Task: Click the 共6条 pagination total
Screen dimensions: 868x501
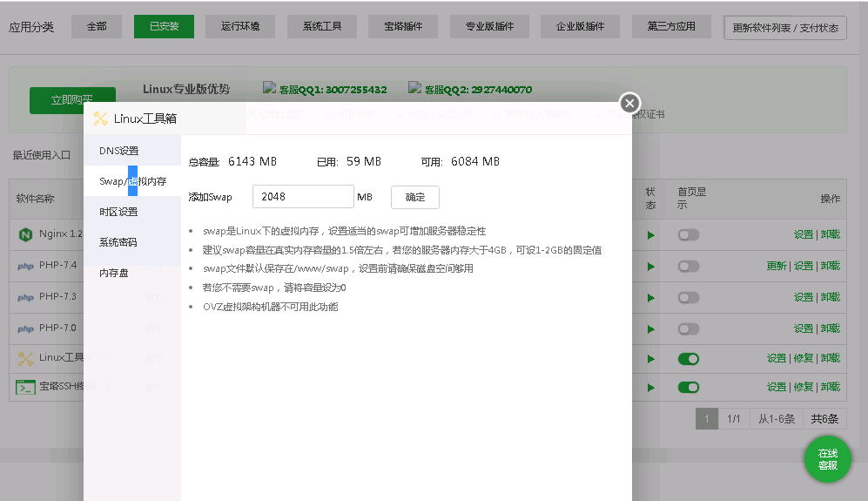Action: pyautogui.click(x=824, y=419)
